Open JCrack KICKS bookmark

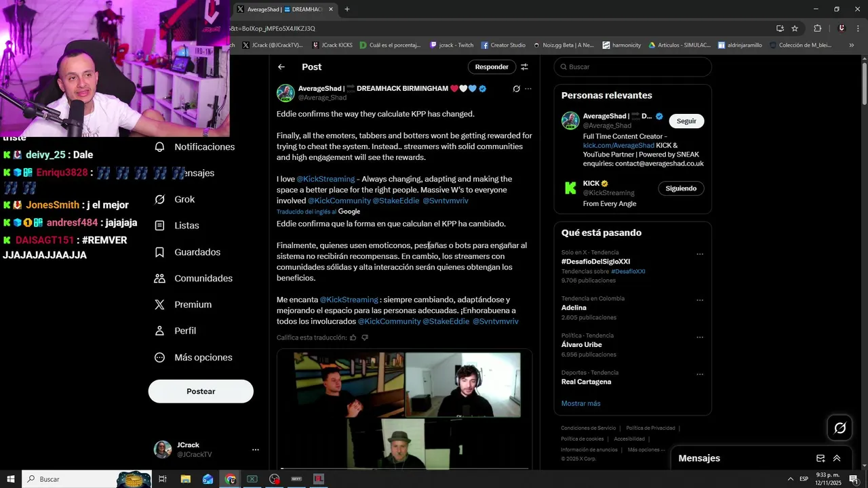click(332, 45)
